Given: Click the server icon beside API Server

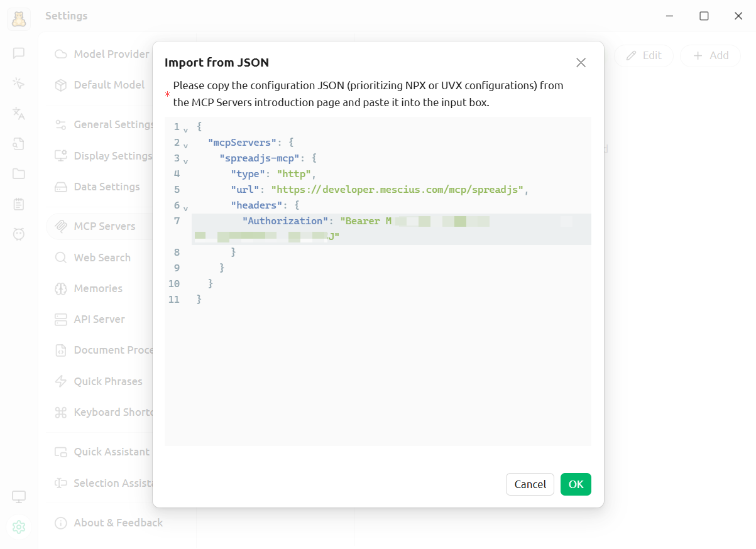Looking at the screenshot, I should click(x=61, y=319).
